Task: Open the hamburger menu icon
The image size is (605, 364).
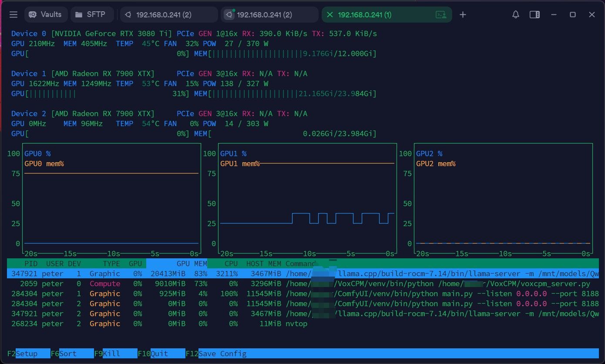Action: [13, 15]
